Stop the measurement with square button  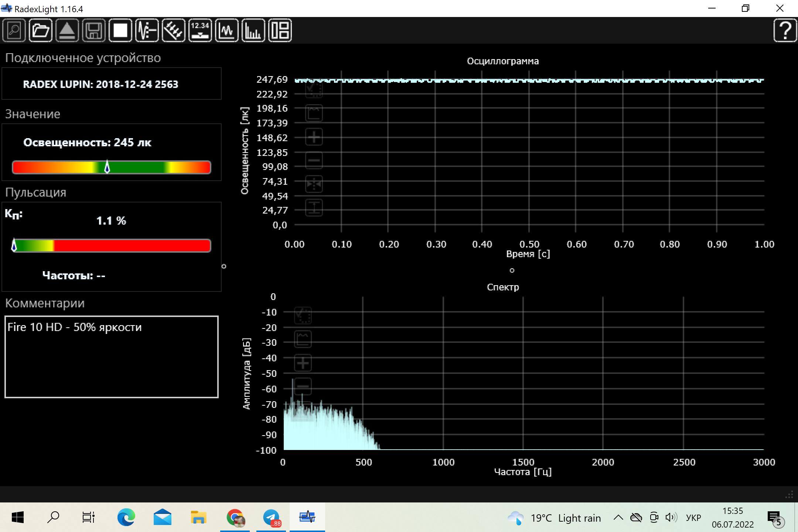120,30
